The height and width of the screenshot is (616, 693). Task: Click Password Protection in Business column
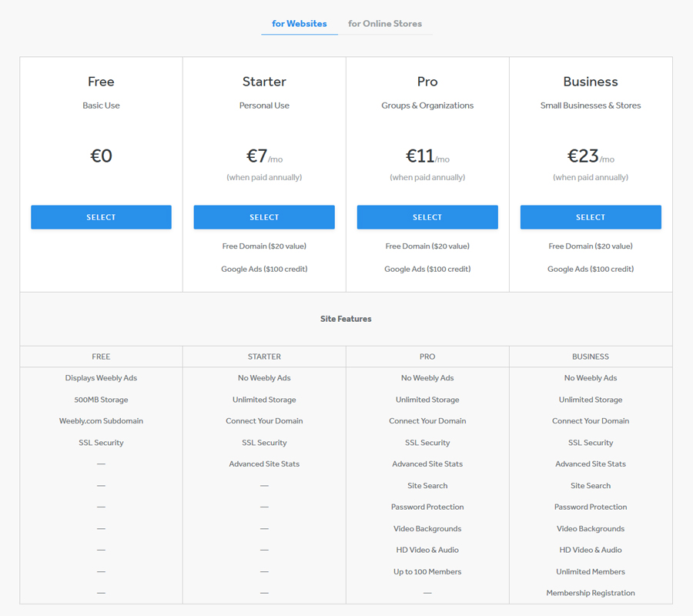point(591,507)
